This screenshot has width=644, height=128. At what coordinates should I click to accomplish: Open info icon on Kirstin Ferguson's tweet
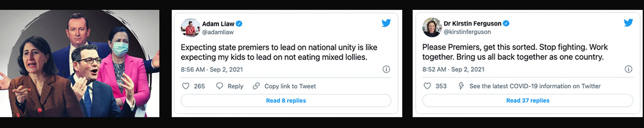click(628, 69)
